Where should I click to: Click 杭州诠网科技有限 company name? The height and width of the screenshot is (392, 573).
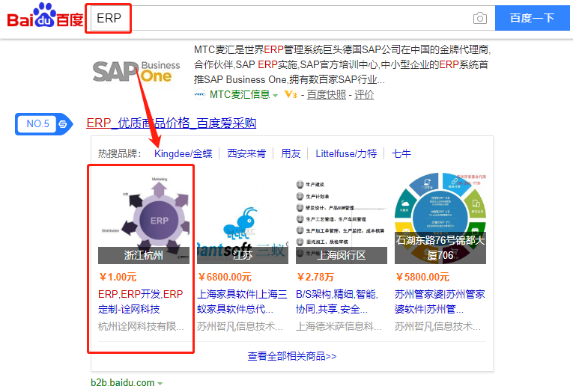coord(141,326)
